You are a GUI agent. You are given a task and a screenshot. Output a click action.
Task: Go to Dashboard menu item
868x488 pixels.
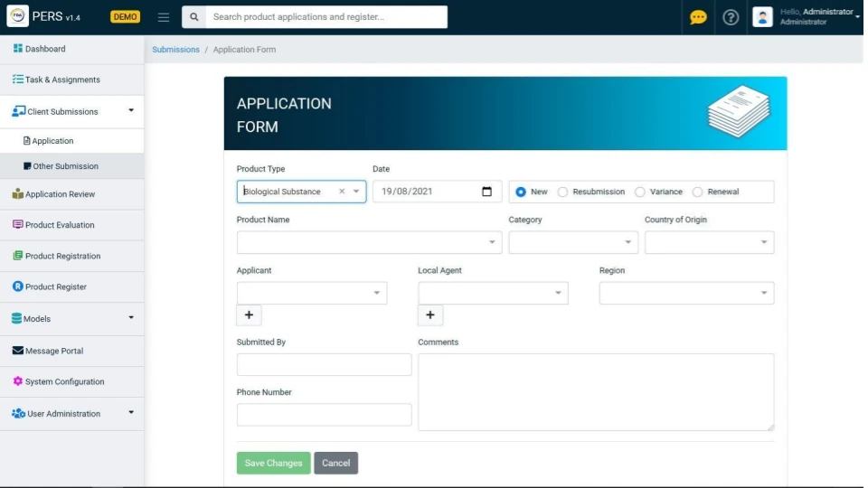[x=72, y=49]
